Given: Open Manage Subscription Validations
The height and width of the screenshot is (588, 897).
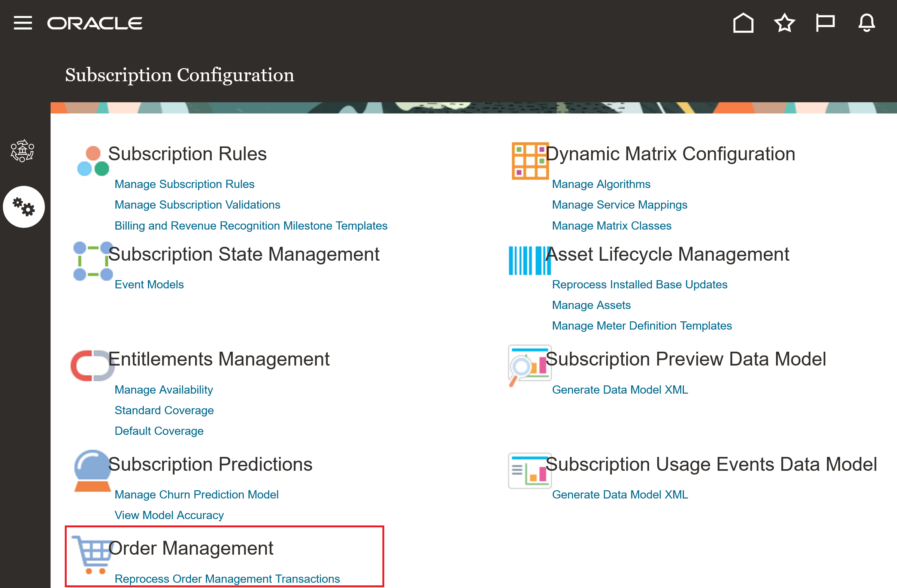Looking at the screenshot, I should click(197, 205).
